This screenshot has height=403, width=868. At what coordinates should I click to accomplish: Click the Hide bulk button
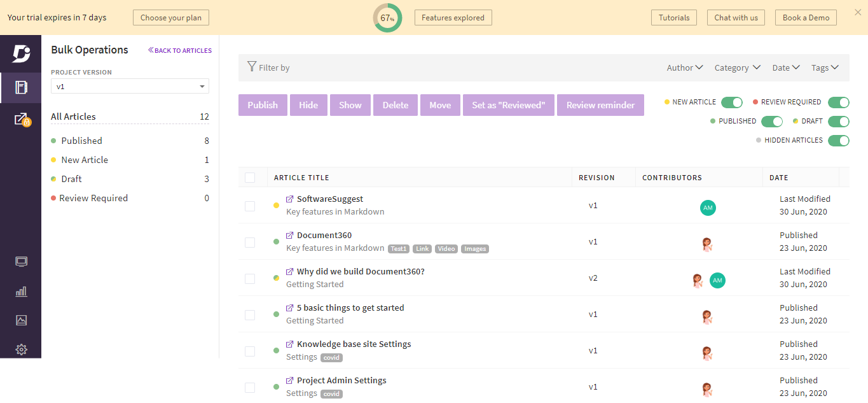pos(308,105)
